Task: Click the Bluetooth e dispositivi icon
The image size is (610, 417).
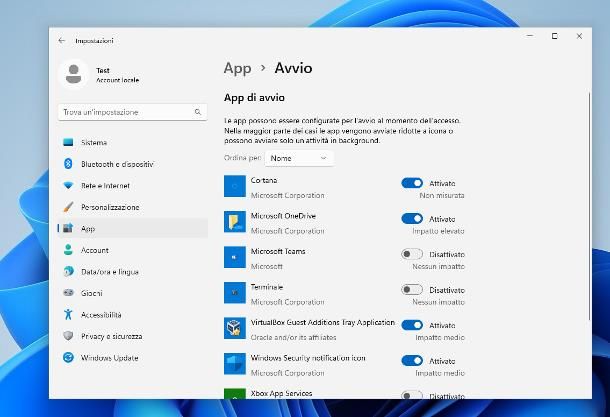Action: [68, 164]
